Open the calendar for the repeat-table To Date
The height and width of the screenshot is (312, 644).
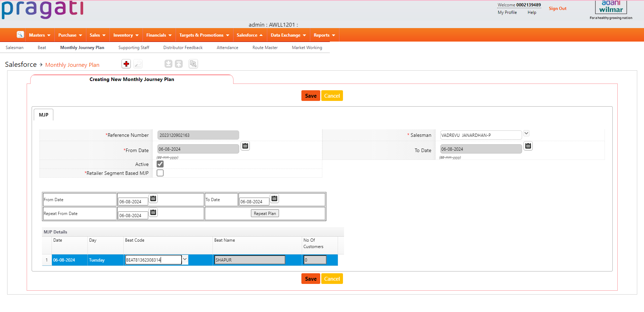pyautogui.click(x=274, y=198)
